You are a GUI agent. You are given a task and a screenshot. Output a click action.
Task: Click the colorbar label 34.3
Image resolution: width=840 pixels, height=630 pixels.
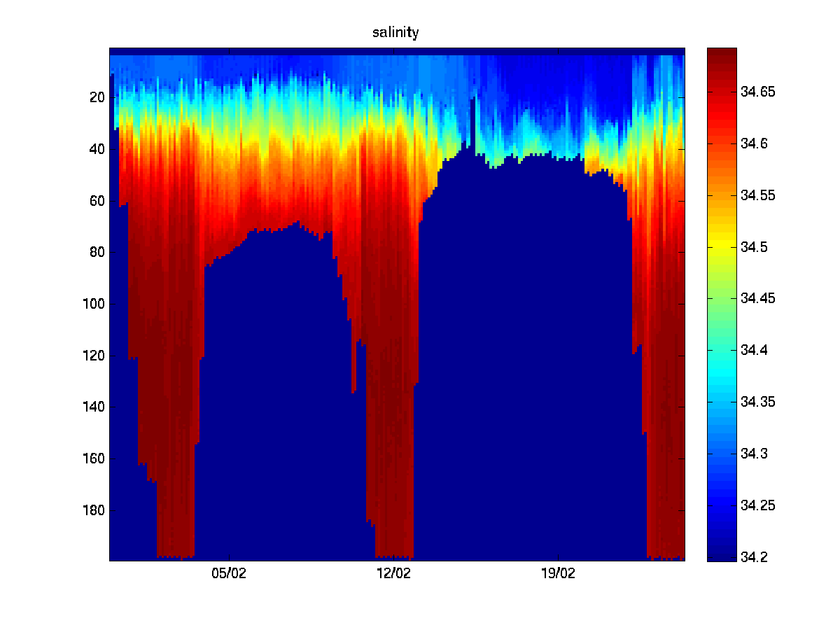pos(755,454)
